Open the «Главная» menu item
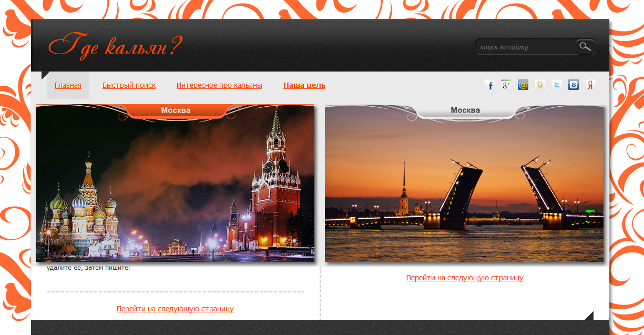This screenshot has width=644, height=335. coord(68,85)
